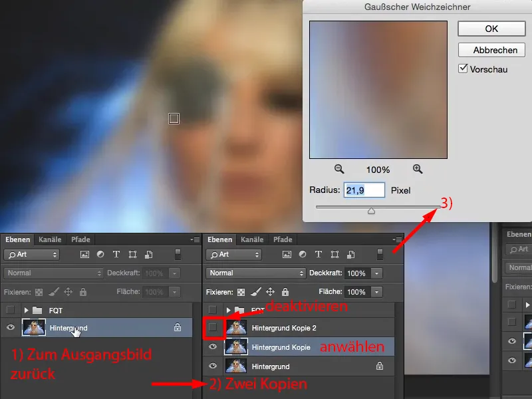Lock transparent pixels icon in middle panel
The width and height of the screenshot is (532, 399).
pyautogui.click(x=241, y=292)
